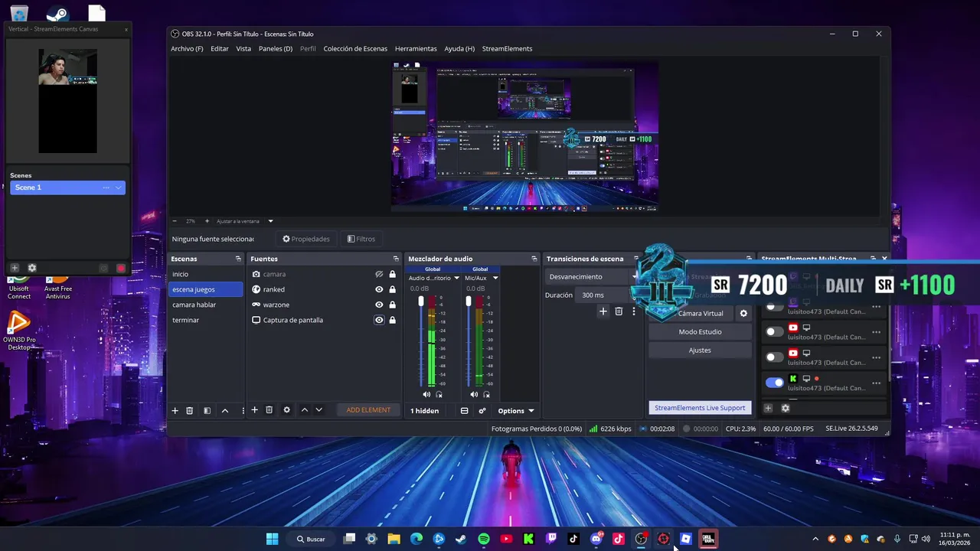
Task: Expand Scene 1 chevron in Vertical canvas
Action: (x=118, y=187)
